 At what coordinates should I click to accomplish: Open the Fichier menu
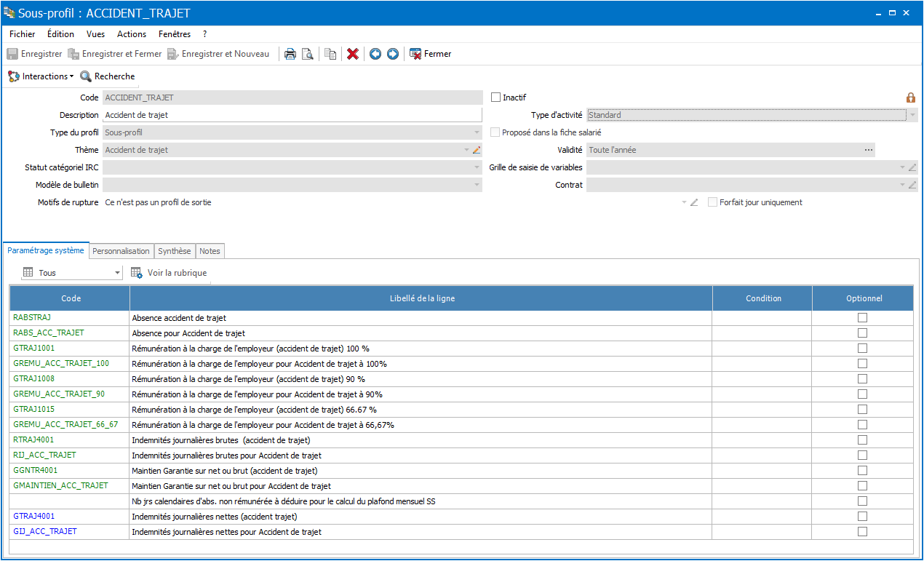pyautogui.click(x=23, y=34)
